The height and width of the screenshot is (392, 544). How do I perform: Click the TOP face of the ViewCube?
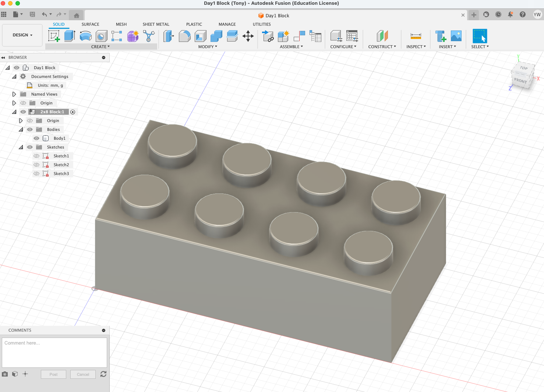[x=523, y=68]
